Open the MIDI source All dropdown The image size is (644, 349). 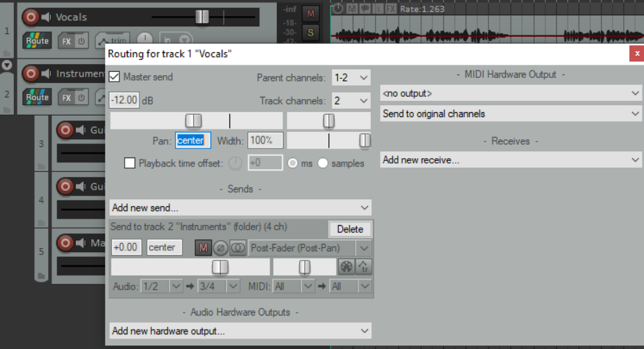coord(293,286)
